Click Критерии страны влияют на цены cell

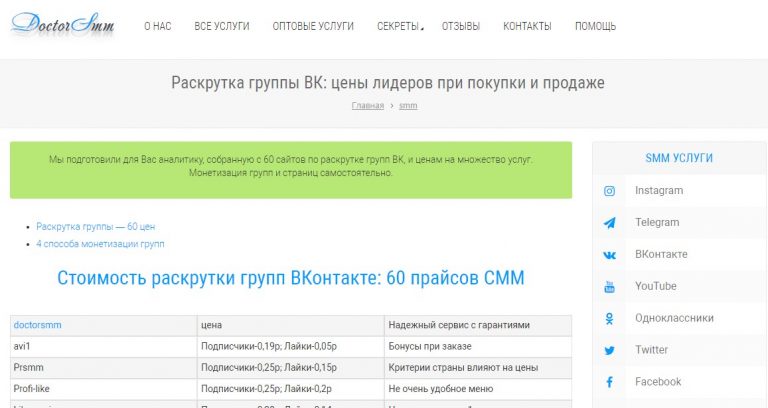point(478,367)
